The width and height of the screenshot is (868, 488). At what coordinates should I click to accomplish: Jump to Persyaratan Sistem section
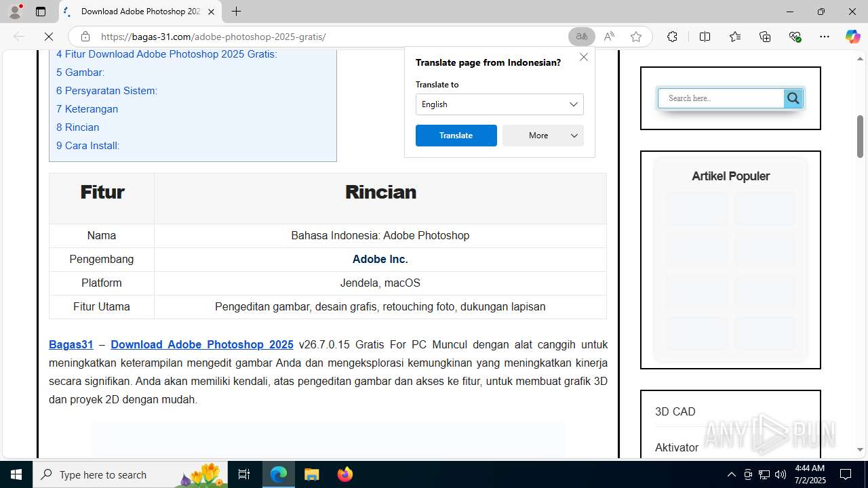click(107, 91)
